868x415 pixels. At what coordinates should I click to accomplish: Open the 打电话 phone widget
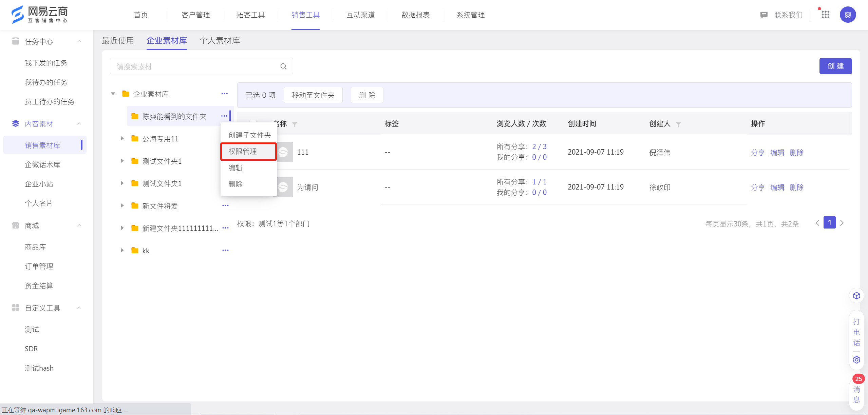[x=856, y=332]
